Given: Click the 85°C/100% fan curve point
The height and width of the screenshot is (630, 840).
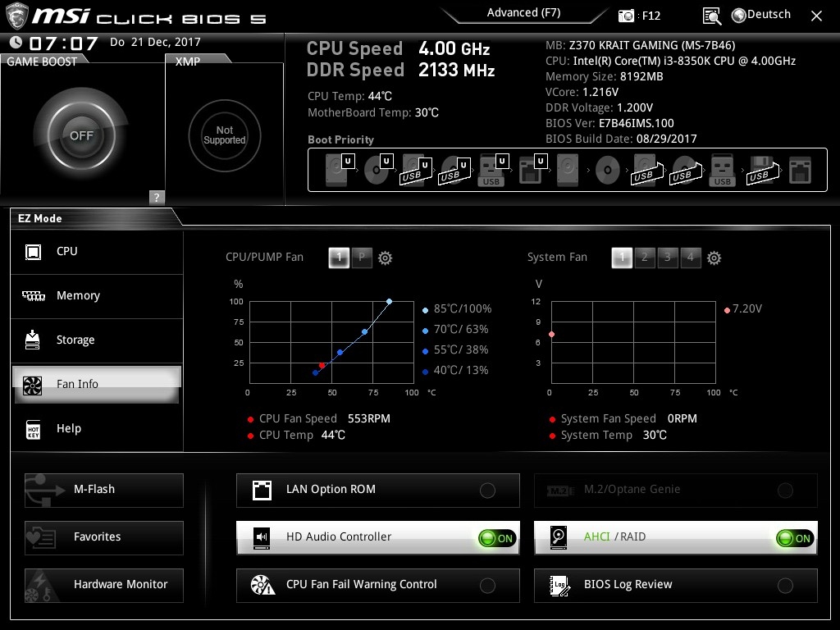Looking at the screenshot, I should (x=389, y=302).
